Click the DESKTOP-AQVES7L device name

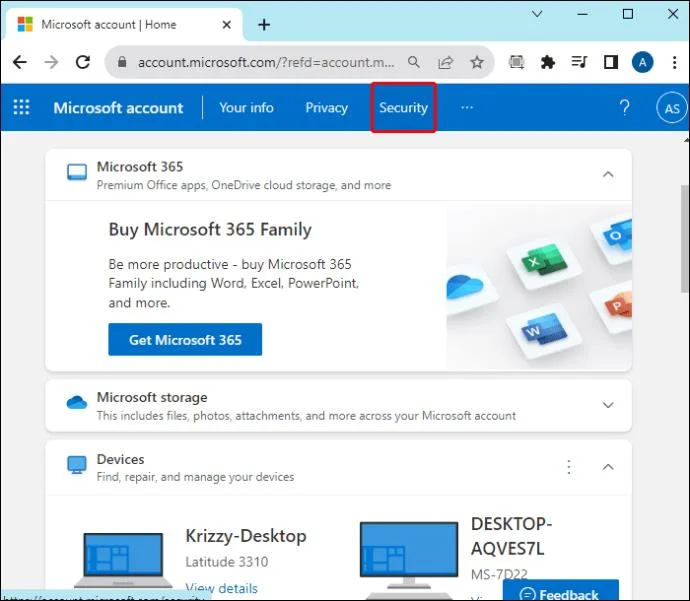click(511, 536)
